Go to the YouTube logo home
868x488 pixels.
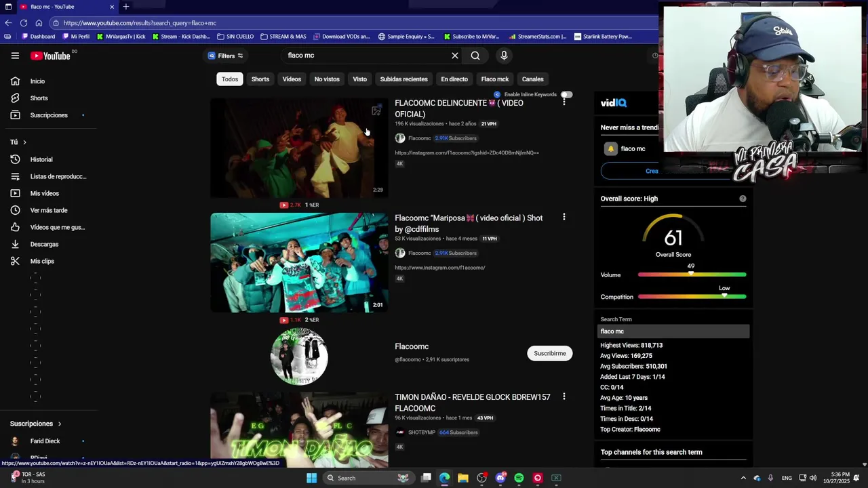coord(50,56)
